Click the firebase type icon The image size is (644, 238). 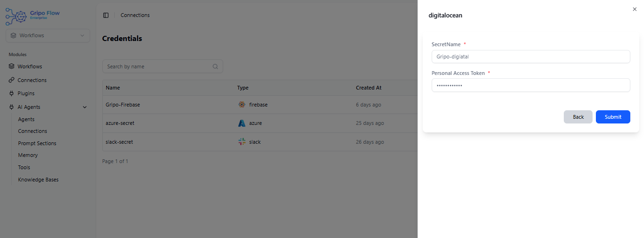(242, 105)
